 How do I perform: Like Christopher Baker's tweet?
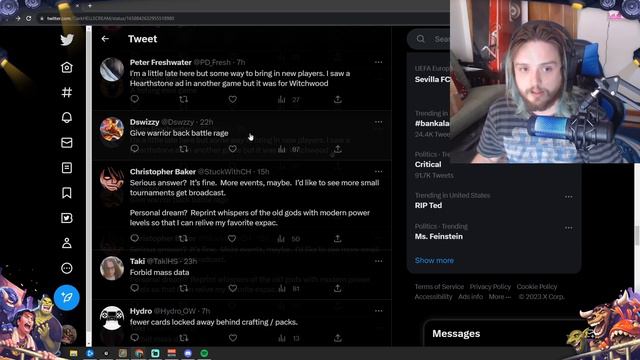click(x=232, y=238)
